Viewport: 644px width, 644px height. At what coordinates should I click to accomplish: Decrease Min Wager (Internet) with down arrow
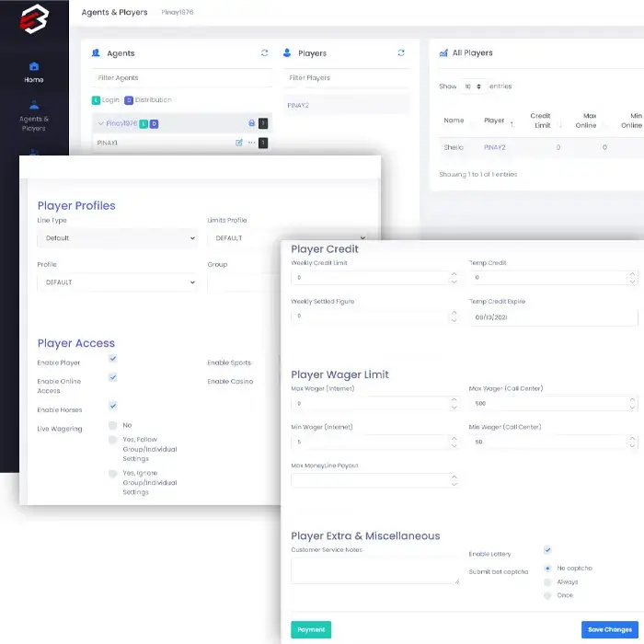(454, 446)
